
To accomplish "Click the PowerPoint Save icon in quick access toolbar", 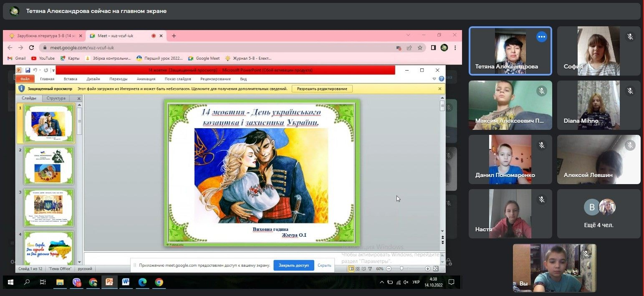I will click(28, 70).
